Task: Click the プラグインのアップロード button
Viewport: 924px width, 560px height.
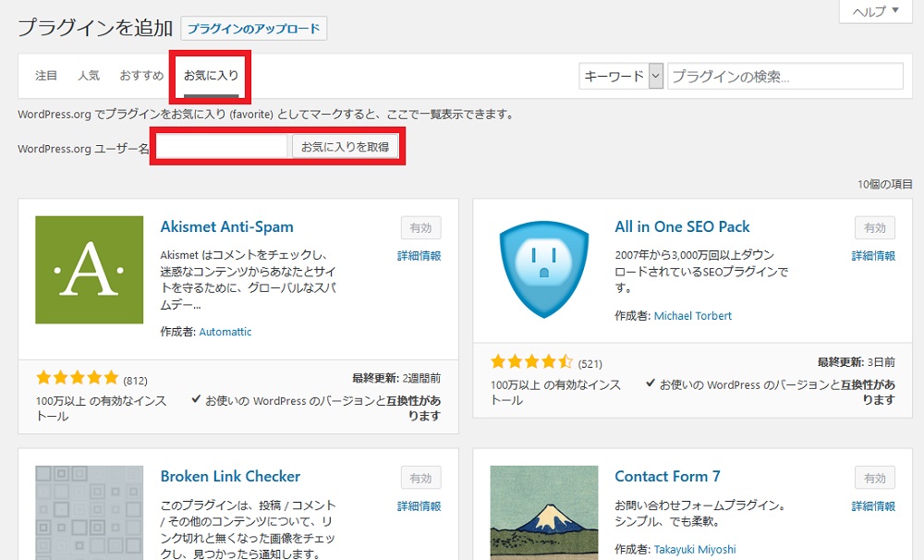Action: [253, 29]
